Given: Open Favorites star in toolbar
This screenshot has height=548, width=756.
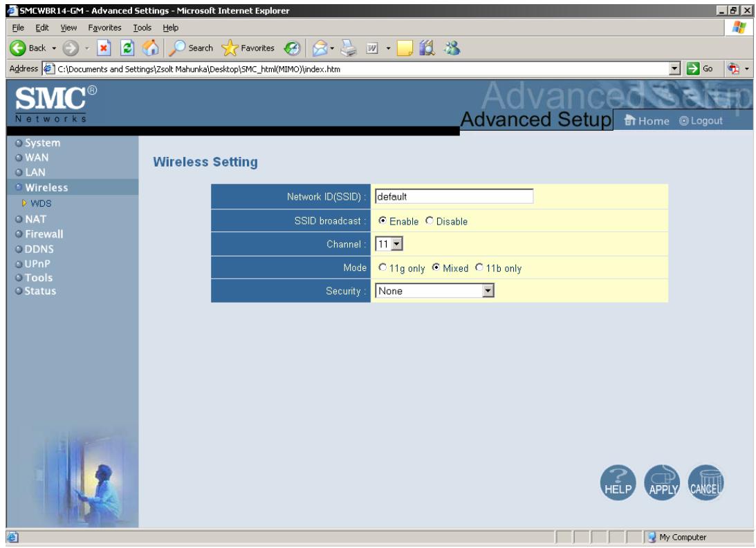Looking at the screenshot, I should [248, 48].
